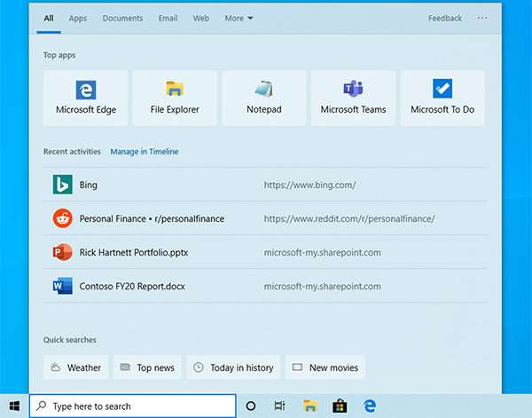Select the Documents tab
The height and width of the screenshot is (418, 532).
coord(122,18)
